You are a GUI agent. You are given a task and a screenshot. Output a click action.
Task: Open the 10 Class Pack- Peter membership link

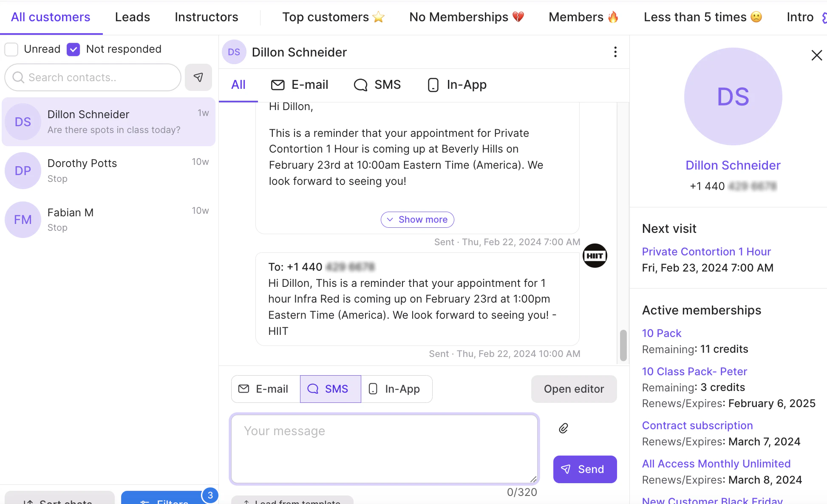694,371
